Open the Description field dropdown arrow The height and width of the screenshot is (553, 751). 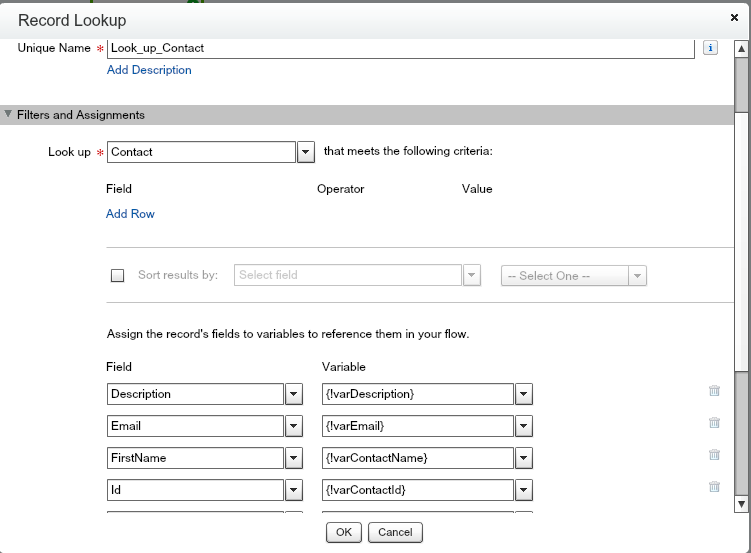(294, 394)
